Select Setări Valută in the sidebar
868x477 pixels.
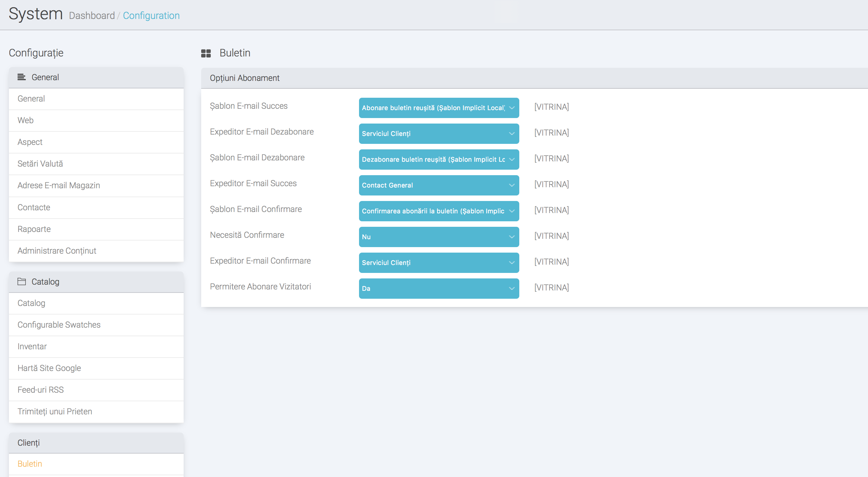pyautogui.click(x=40, y=164)
